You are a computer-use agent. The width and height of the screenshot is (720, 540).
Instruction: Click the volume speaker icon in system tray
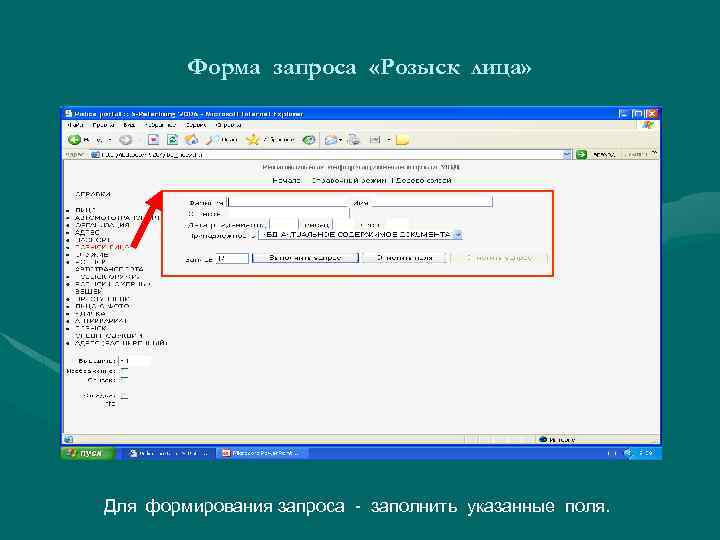pyautogui.click(x=628, y=453)
